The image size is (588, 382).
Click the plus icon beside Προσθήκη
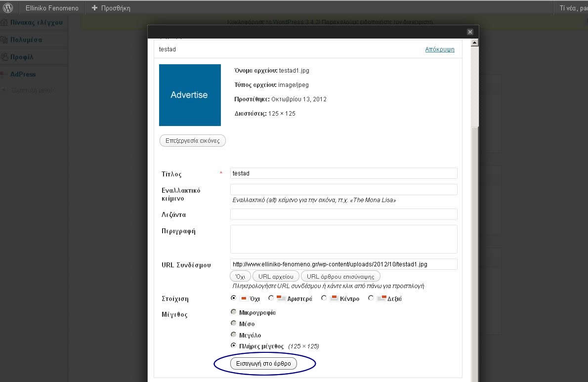coord(94,8)
